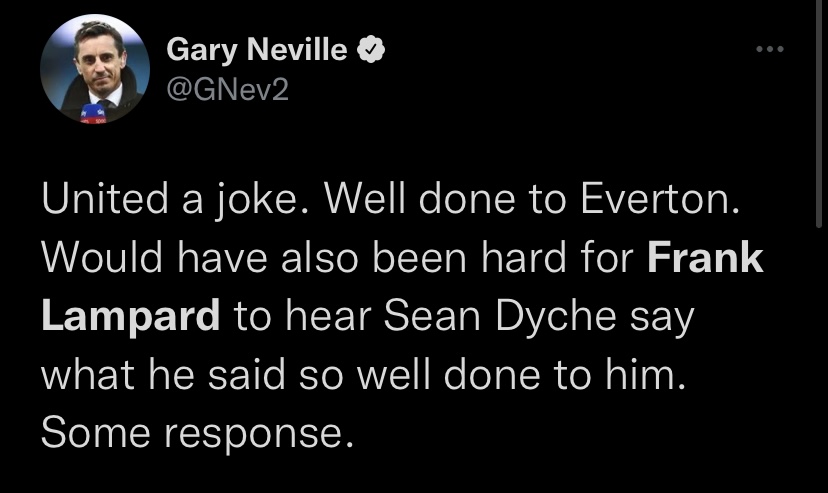Click the bold word Lampard
The width and height of the screenshot is (828, 493).
tap(131, 317)
